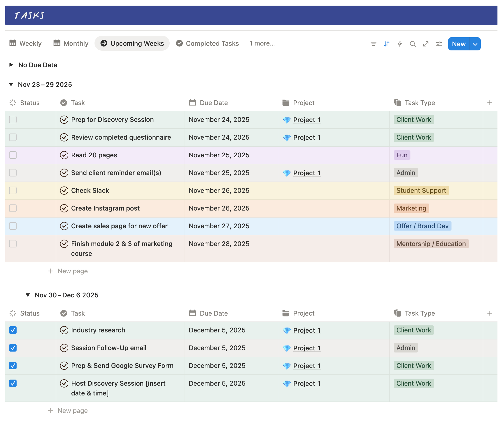Add property plus icon in Nov 23–29 table
Screen dimensions: 504x423
(x=490, y=103)
